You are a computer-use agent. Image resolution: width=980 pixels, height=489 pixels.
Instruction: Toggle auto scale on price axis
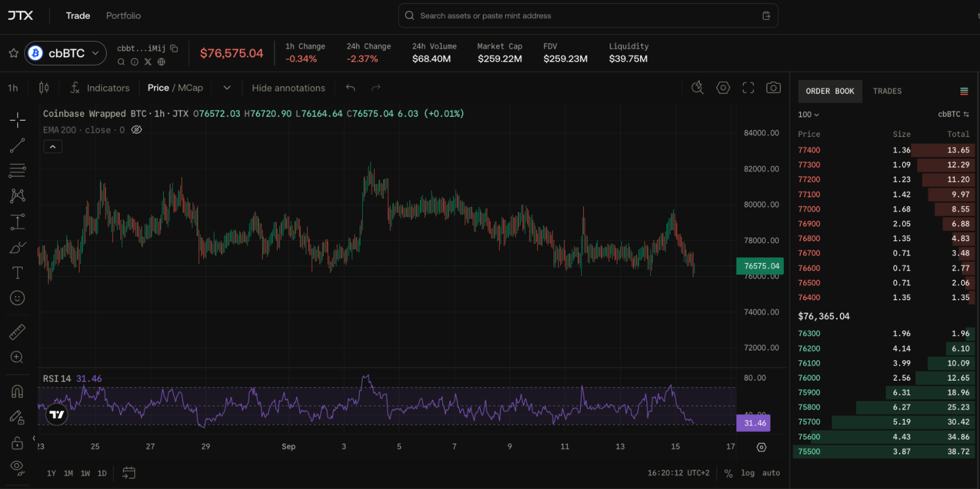771,473
